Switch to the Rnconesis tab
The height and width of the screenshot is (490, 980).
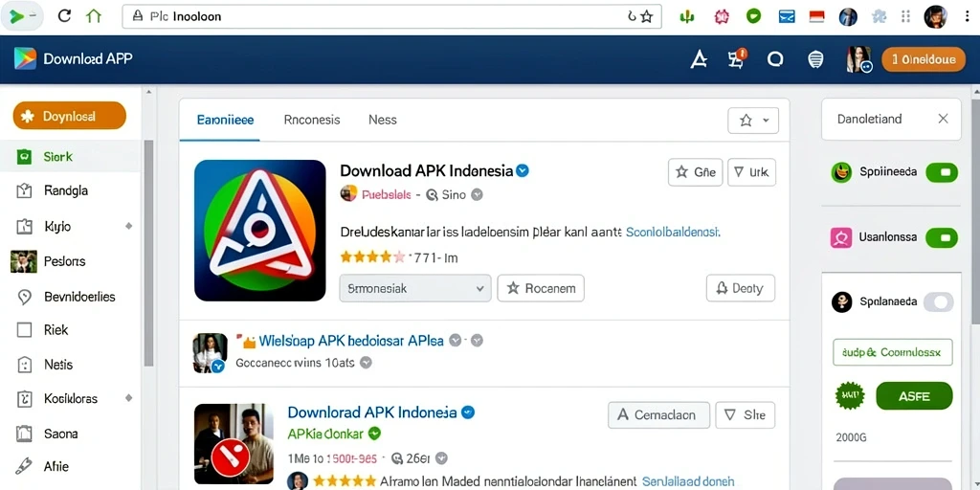coord(312,120)
